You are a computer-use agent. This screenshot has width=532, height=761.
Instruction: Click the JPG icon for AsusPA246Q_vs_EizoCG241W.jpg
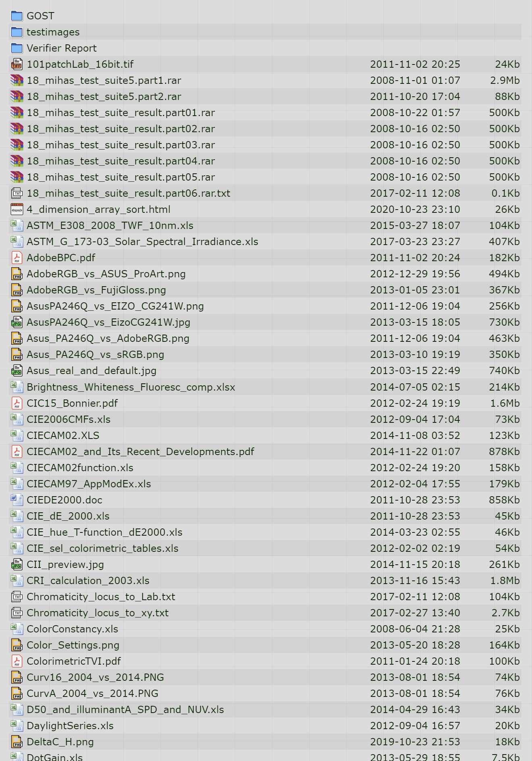click(x=17, y=322)
